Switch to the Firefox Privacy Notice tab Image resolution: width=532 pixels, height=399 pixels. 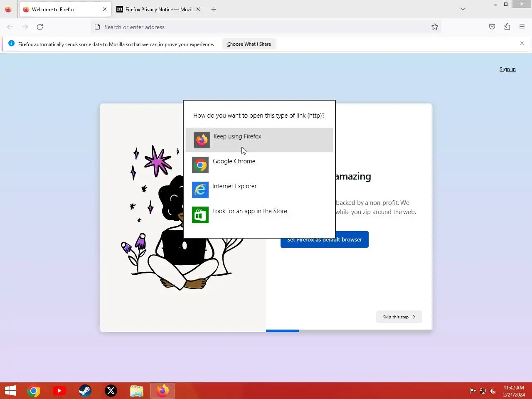pyautogui.click(x=159, y=9)
